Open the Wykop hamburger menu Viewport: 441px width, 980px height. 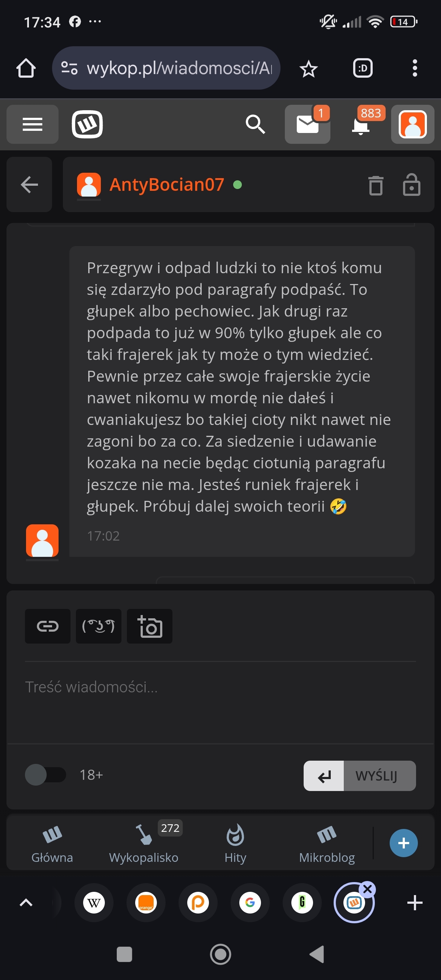[32, 124]
